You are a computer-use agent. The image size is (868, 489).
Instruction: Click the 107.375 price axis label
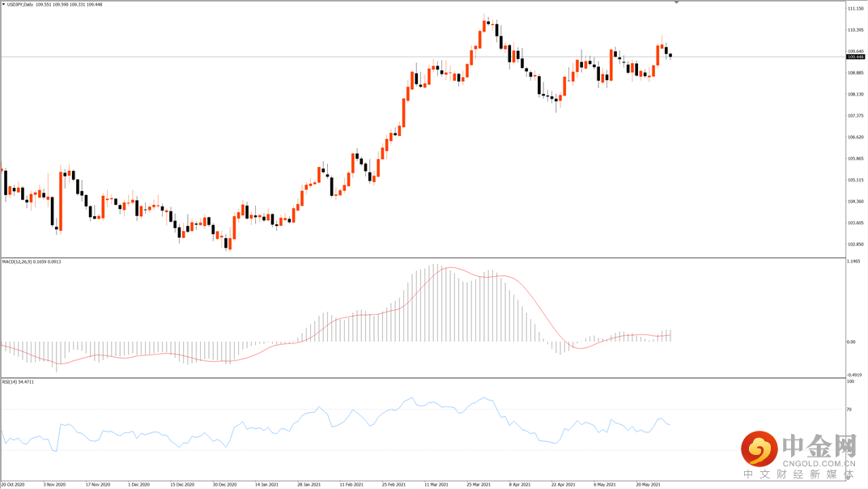[855, 116]
